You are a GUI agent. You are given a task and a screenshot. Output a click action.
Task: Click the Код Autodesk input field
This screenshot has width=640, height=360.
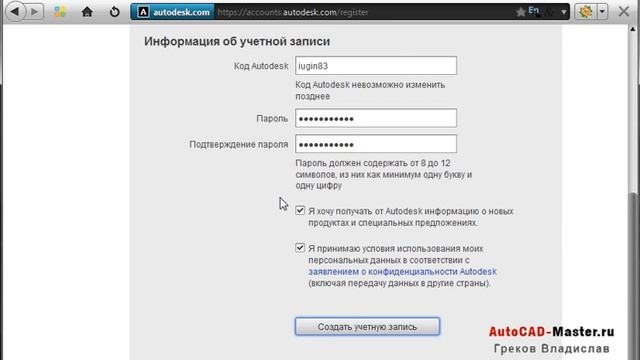coord(376,66)
